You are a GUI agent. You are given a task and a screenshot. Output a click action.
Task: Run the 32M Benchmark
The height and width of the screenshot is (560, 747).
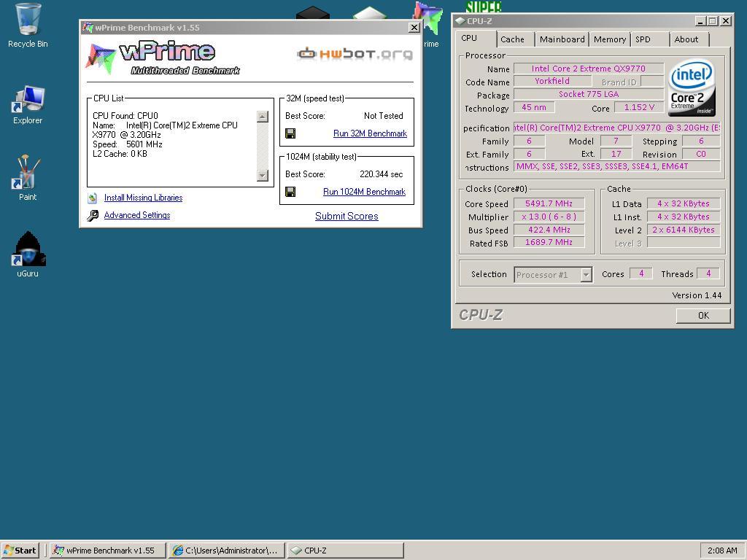click(x=370, y=133)
